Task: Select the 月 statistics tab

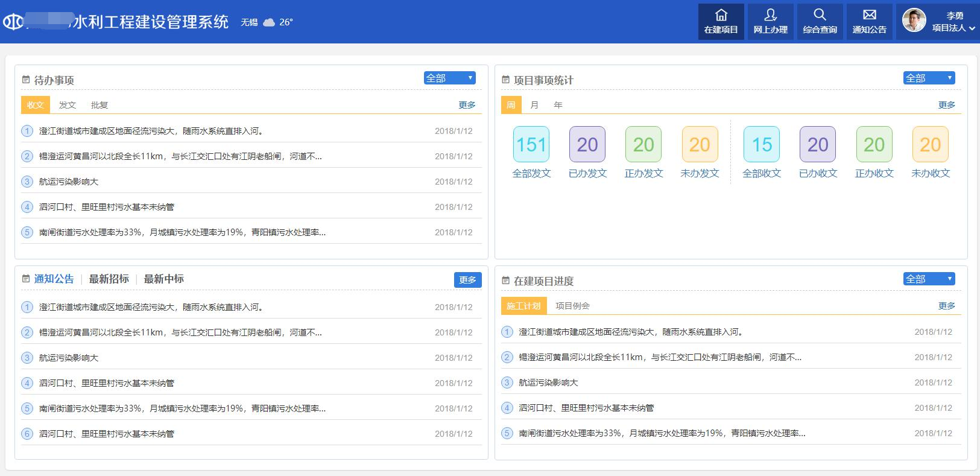Action: (534, 105)
